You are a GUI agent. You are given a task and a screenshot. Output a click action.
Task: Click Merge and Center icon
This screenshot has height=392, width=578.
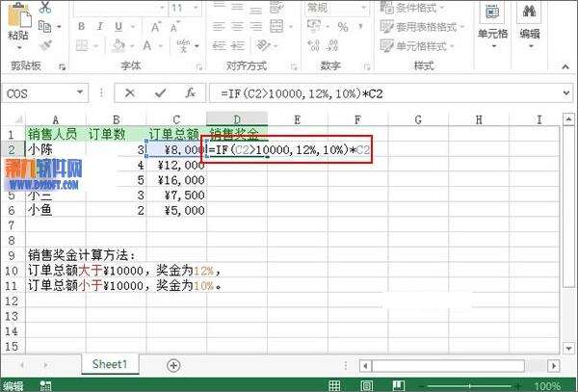coord(276,27)
